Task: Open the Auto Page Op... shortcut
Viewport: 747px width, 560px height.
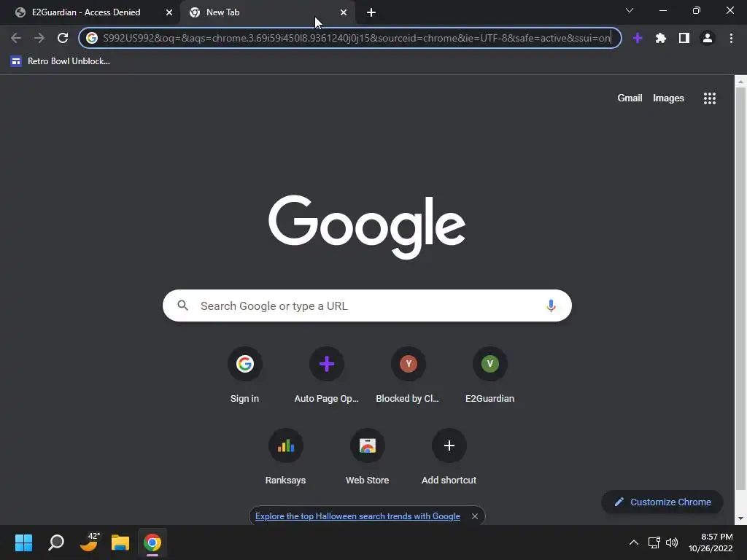Action: click(326, 376)
